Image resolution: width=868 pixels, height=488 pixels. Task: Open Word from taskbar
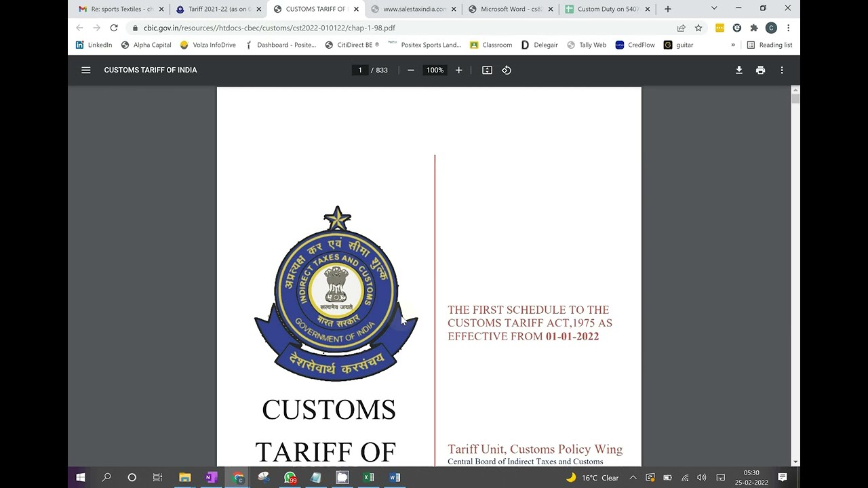395,477
